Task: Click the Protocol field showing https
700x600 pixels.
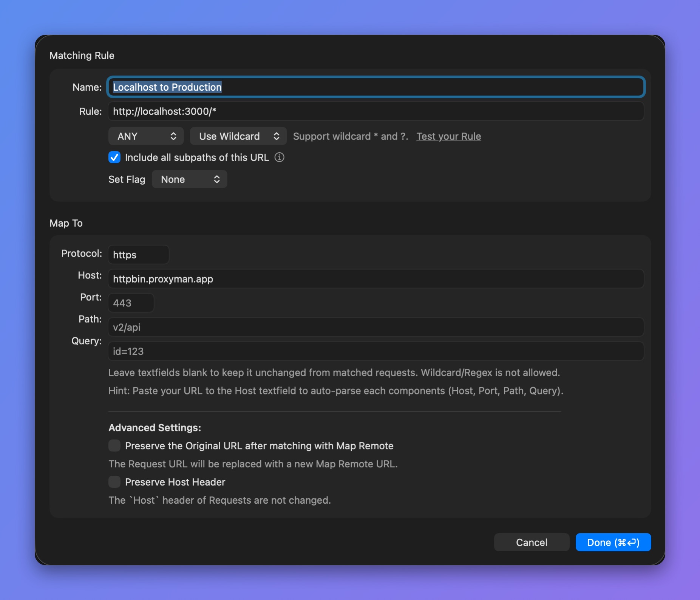Action: tap(139, 255)
